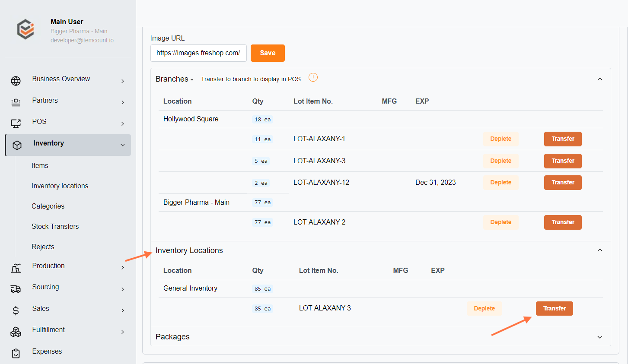Transfer lot LOT-ALAXANY-1
The image size is (628, 364).
563,139
